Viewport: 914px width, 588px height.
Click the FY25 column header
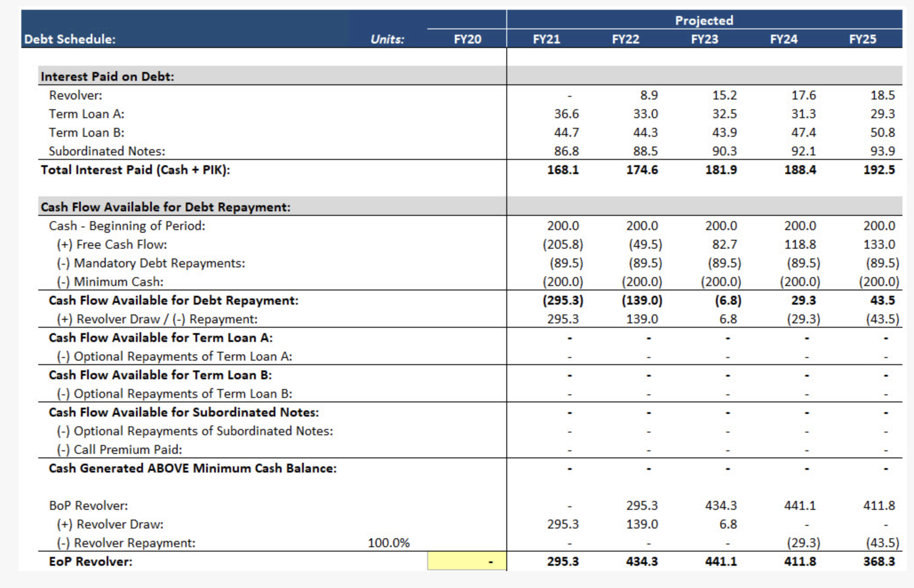click(862, 39)
